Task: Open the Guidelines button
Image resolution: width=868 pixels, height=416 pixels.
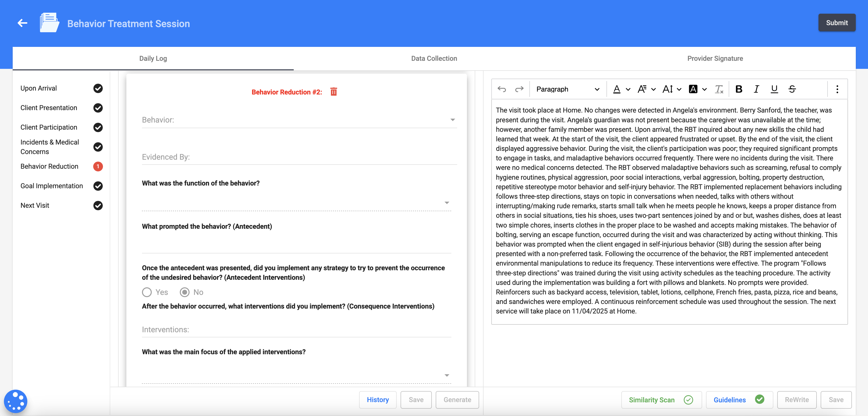Action: click(x=739, y=400)
